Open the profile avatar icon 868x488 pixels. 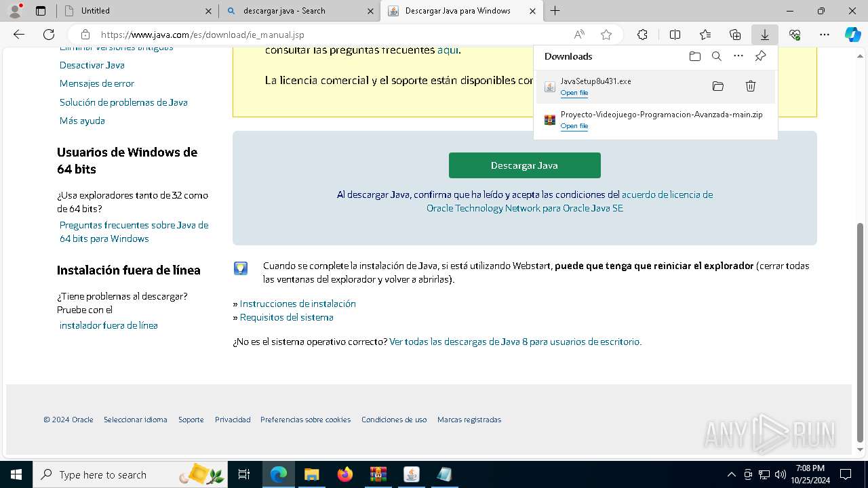(x=15, y=10)
